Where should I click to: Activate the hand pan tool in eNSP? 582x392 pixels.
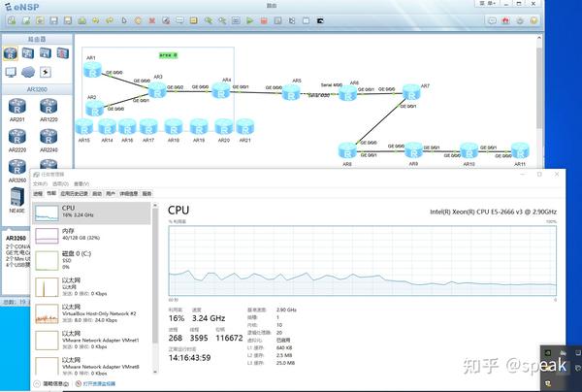click(138, 20)
